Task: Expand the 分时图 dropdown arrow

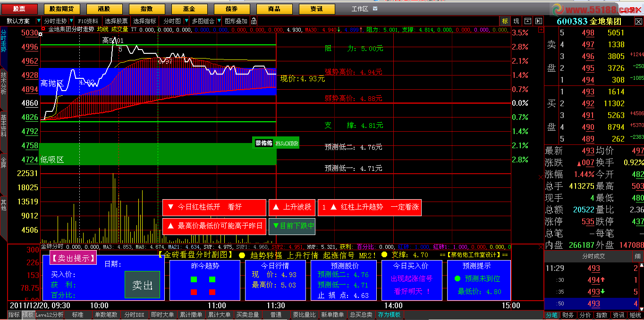Action: pos(186,21)
